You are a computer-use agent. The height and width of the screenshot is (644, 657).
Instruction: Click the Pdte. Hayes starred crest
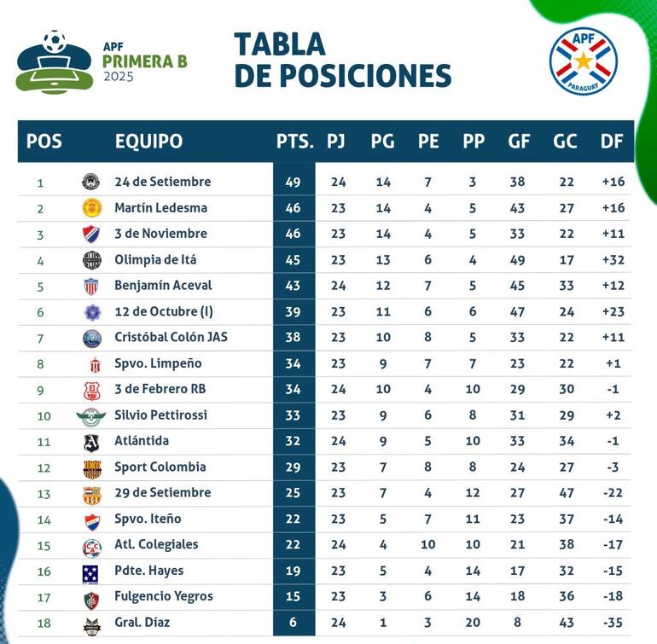(x=91, y=571)
